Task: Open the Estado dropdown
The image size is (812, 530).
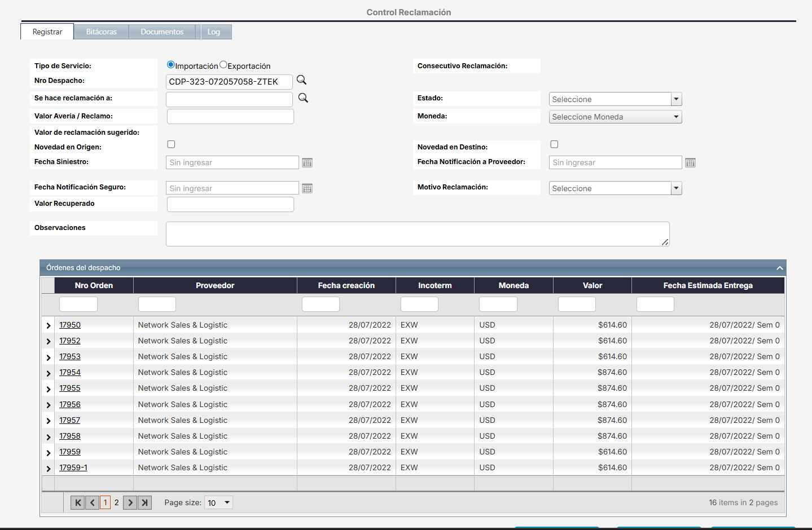Action: tap(676, 99)
